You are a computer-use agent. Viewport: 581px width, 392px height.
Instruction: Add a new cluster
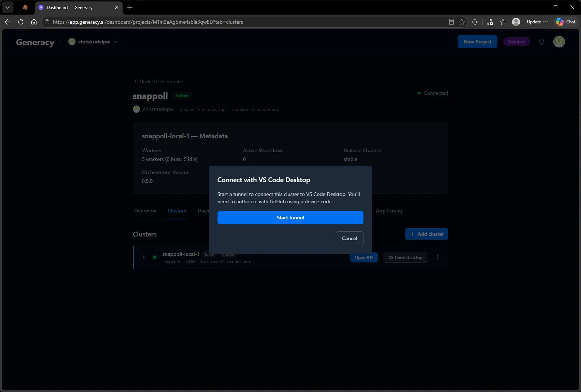(426, 234)
